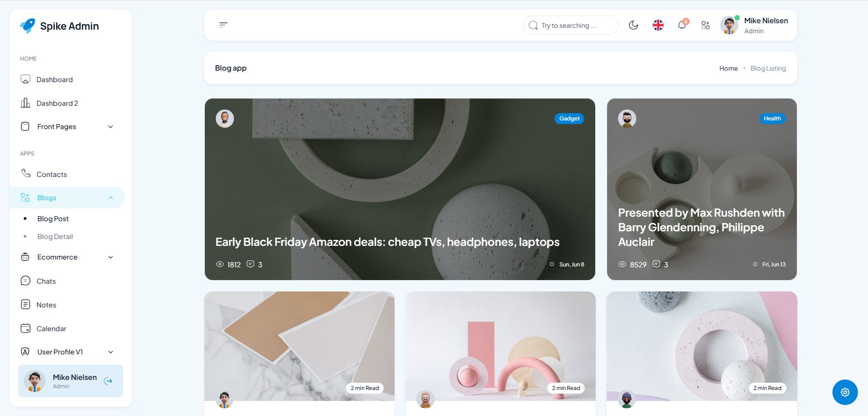Click author avatar on the Health card
Image resolution: width=868 pixels, height=416 pixels.
[x=627, y=119]
